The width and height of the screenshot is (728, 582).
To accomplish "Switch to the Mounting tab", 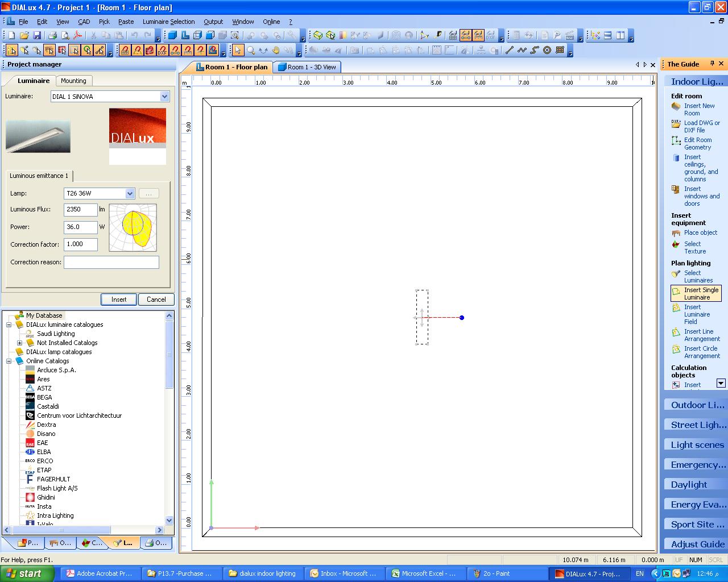I will click(74, 80).
